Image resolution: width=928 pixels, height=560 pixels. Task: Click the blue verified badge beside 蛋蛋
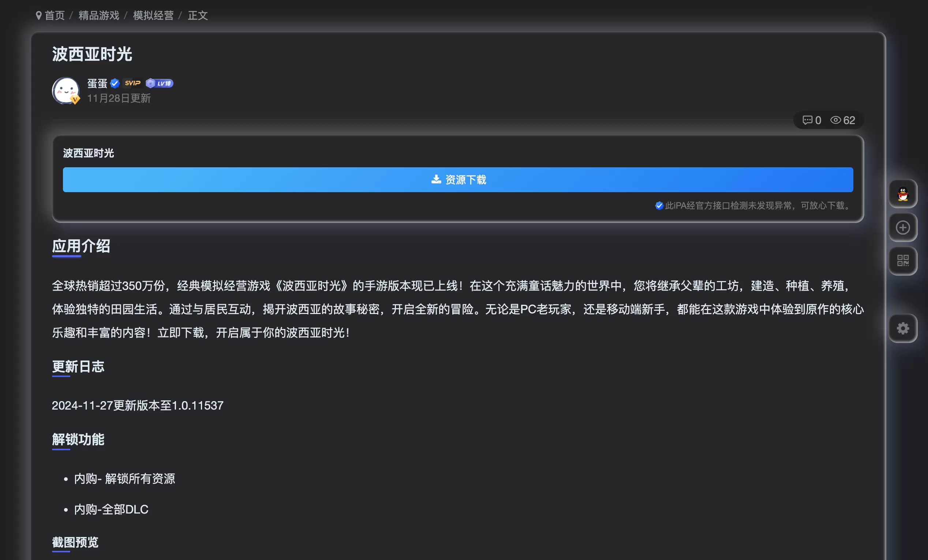pos(115,83)
